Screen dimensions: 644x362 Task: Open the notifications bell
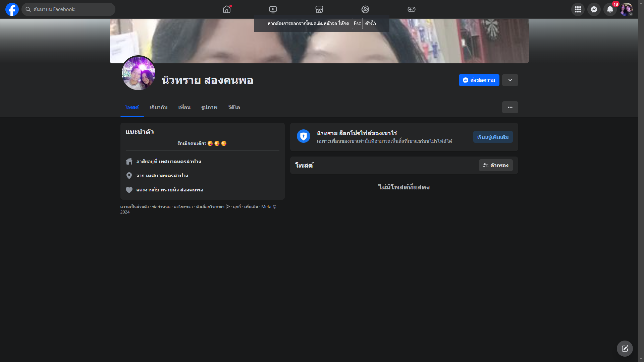click(x=610, y=9)
